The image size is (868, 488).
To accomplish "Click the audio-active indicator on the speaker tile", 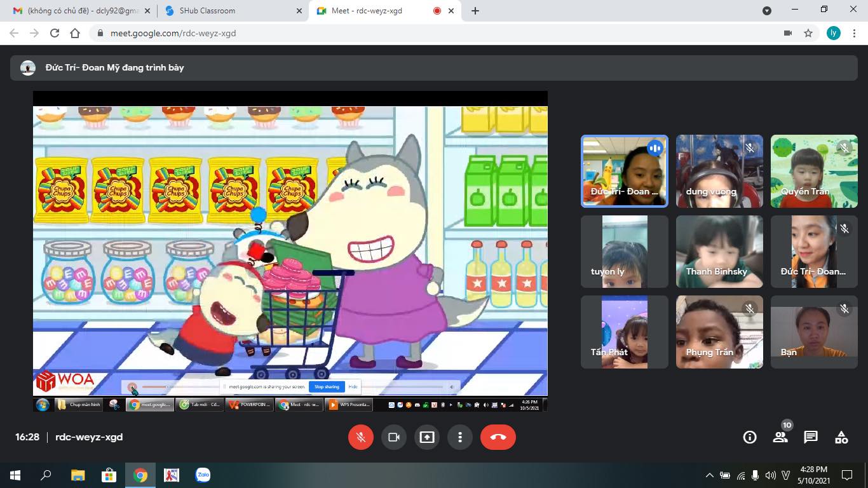I will [x=655, y=148].
